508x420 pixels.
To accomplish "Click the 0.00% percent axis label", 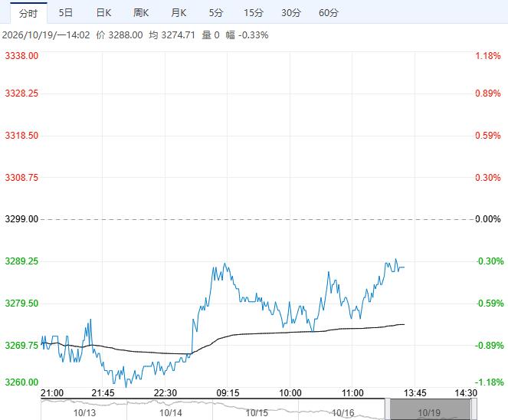I will (488, 219).
